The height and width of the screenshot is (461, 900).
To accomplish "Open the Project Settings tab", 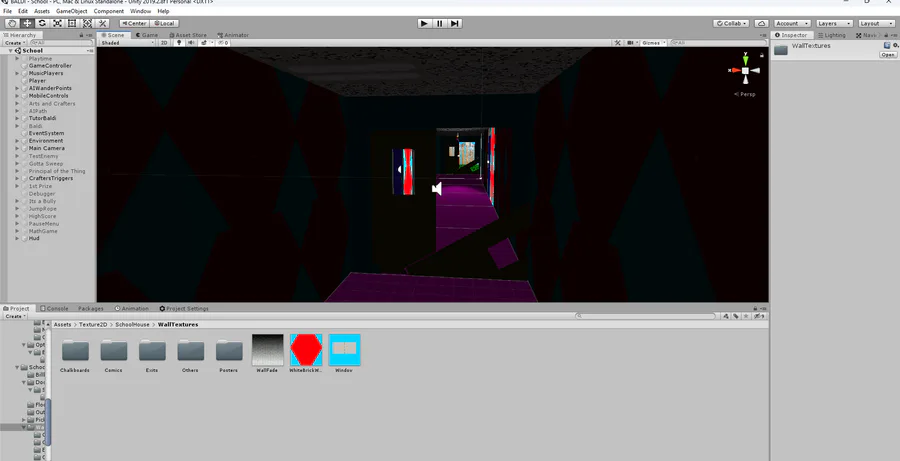I will point(184,308).
